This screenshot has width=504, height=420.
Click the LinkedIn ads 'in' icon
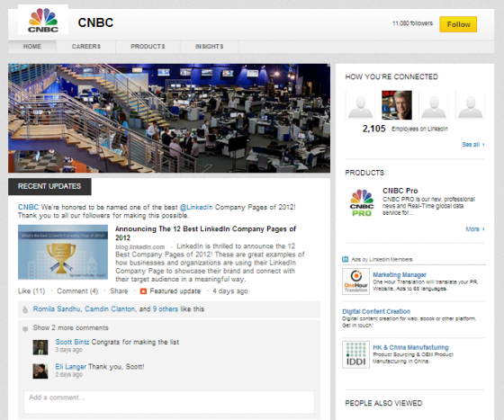pyautogui.click(x=346, y=259)
